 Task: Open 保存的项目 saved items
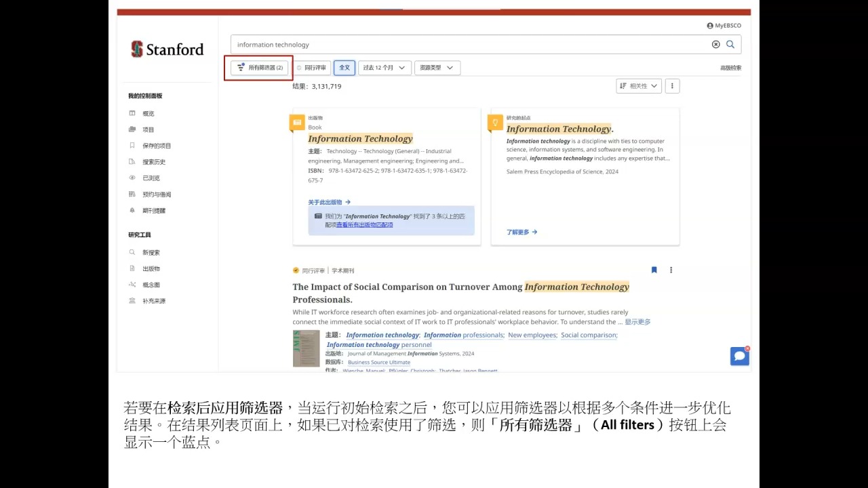157,146
